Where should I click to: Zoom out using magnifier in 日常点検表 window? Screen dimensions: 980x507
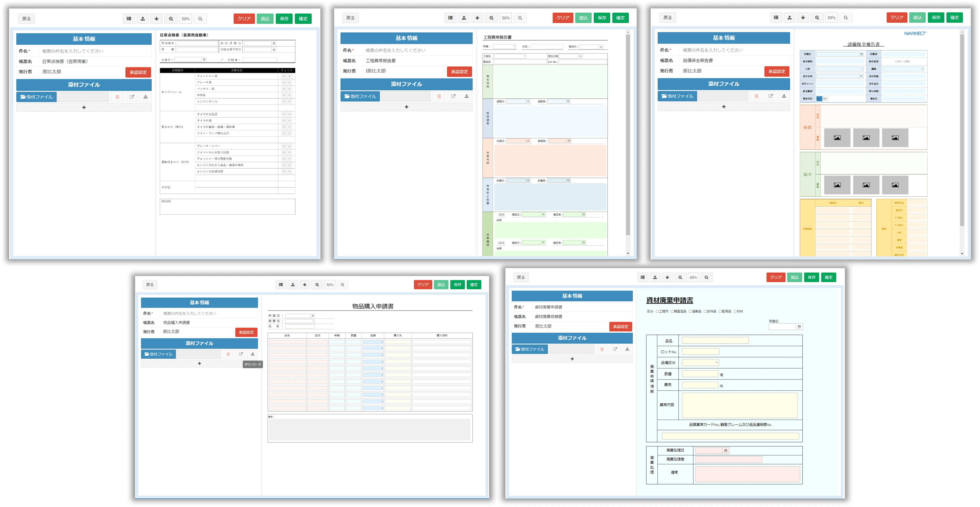click(200, 19)
